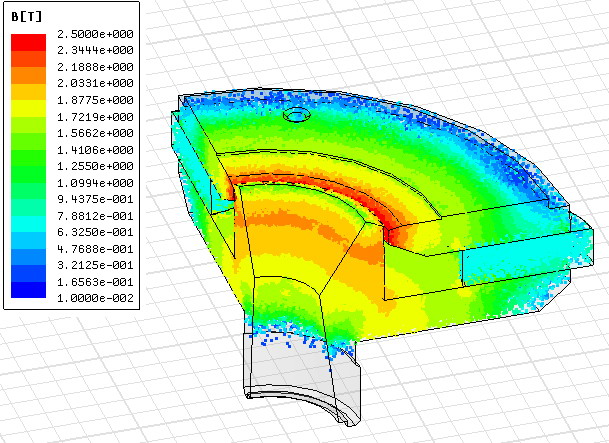Click the 1.7219e+000 legend value
This screenshot has width=609, height=443.
96,116
